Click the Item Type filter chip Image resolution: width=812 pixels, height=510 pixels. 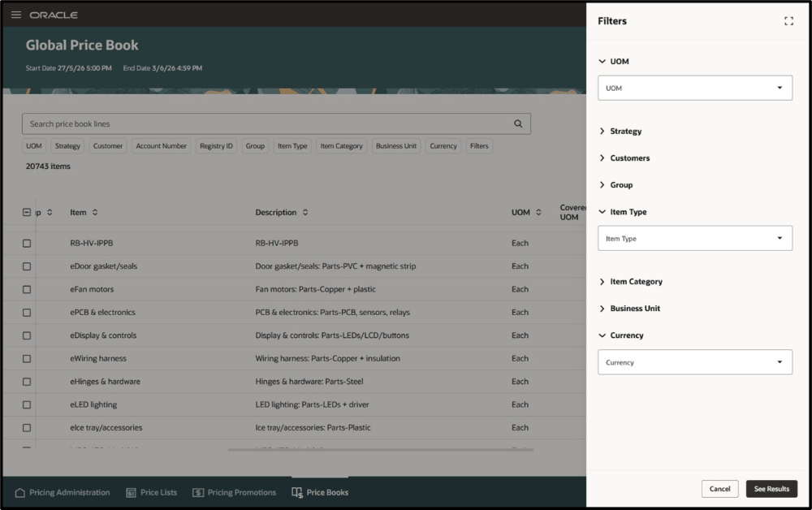[x=292, y=146]
